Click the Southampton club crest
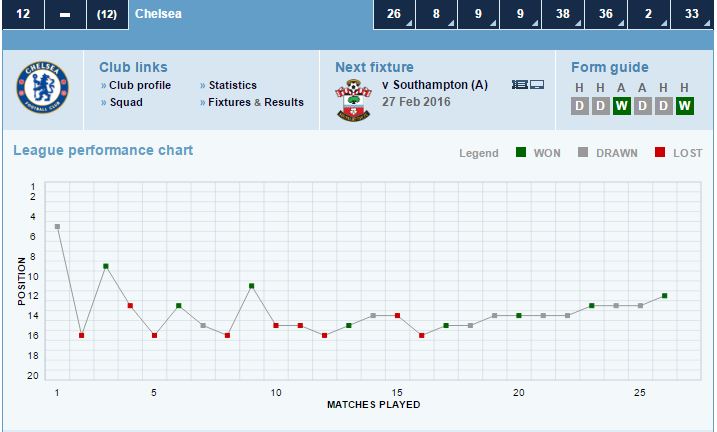Screen dimensions: 717x432 pos(354,100)
